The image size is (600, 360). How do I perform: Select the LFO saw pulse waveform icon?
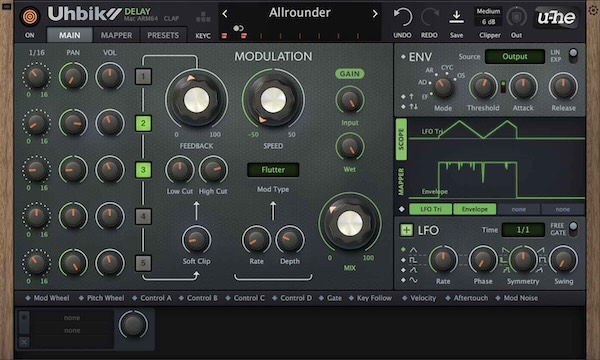click(413, 270)
